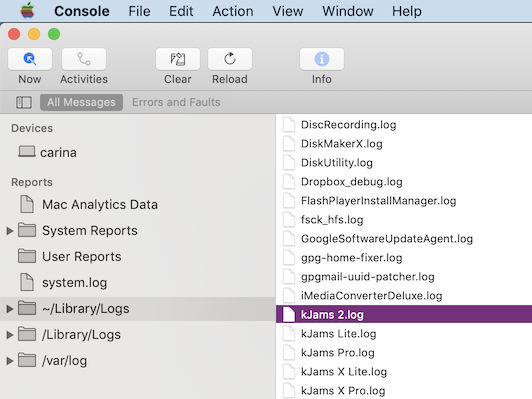Click the DiskUtility.log file icon
The image size is (532, 399).
[x=289, y=162]
